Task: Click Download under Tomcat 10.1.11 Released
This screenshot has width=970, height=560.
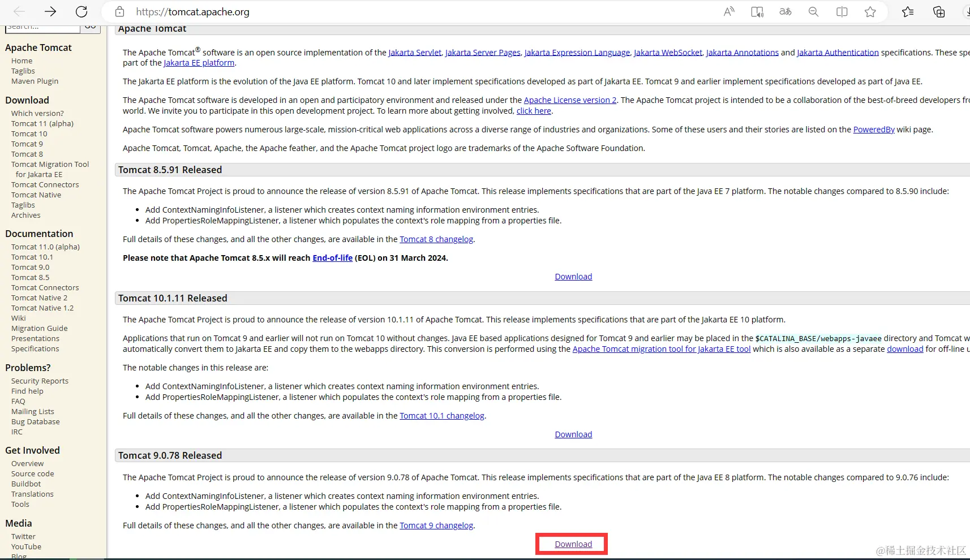Action: click(573, 434)
